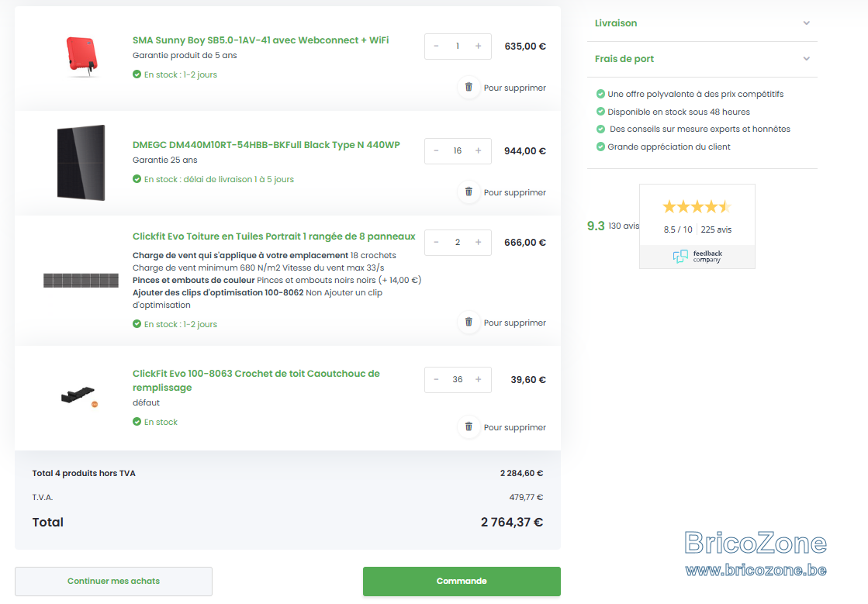Click 'Garantie produit de 5 ans' text
The width and height of the screenshot is (868, 604).
[x=185, y=55]
